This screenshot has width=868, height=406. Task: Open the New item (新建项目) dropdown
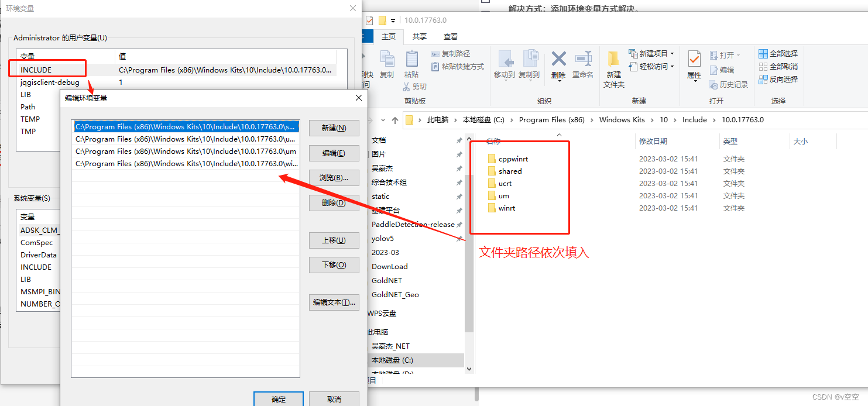(651, 54)
